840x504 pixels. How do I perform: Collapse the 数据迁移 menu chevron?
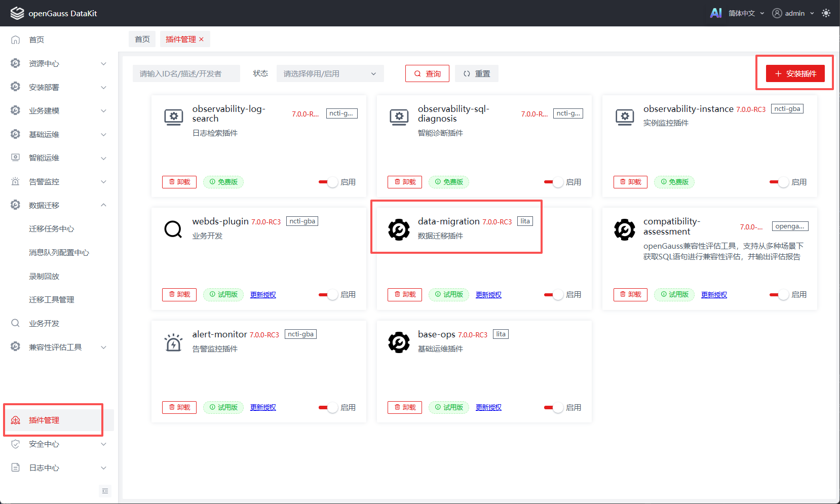(103, 205)
